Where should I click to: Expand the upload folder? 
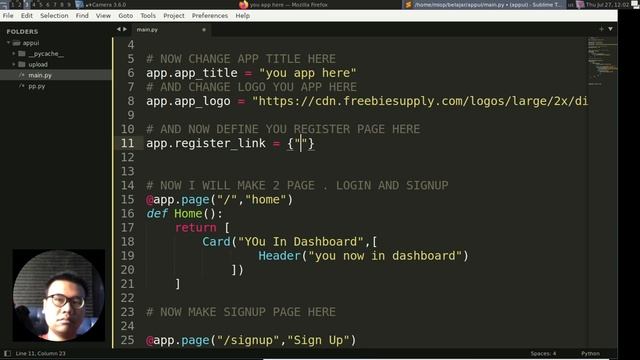(13, 64)
